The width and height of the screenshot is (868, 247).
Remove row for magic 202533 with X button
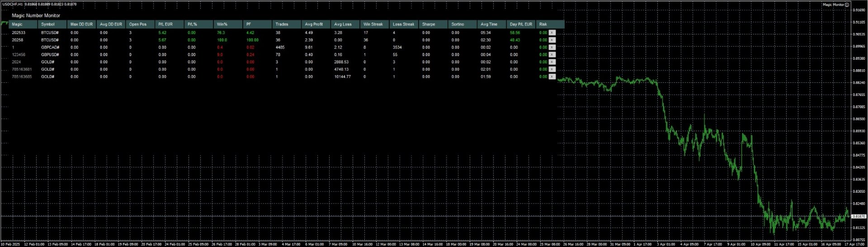552,33
